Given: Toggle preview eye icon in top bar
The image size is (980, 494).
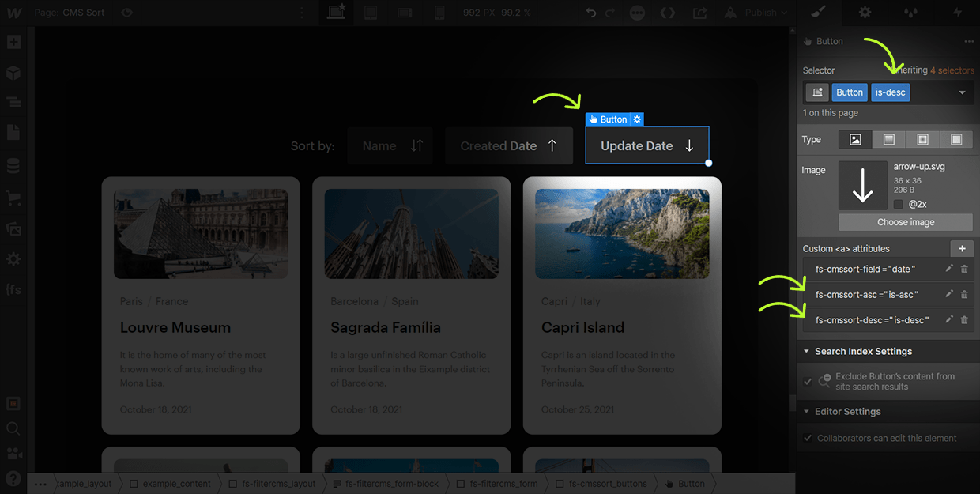Looking at the screenshot, I should (127, 13).
